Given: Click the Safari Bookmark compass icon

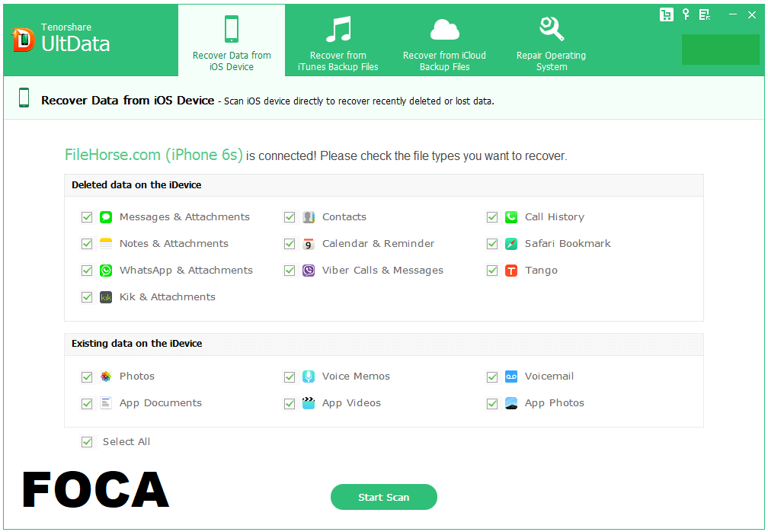Looking at the screenshot, I should pyautogui.click(x=511, y=243).
